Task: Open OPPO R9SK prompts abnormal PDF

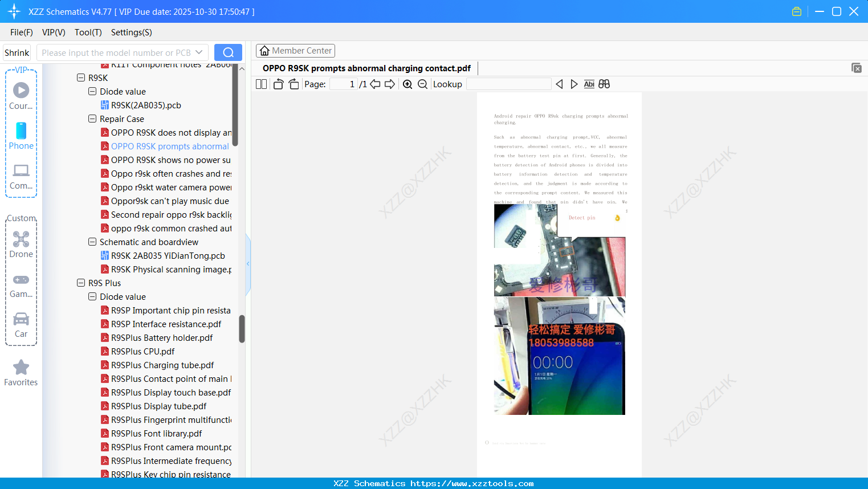Action: tap(166, 146)
